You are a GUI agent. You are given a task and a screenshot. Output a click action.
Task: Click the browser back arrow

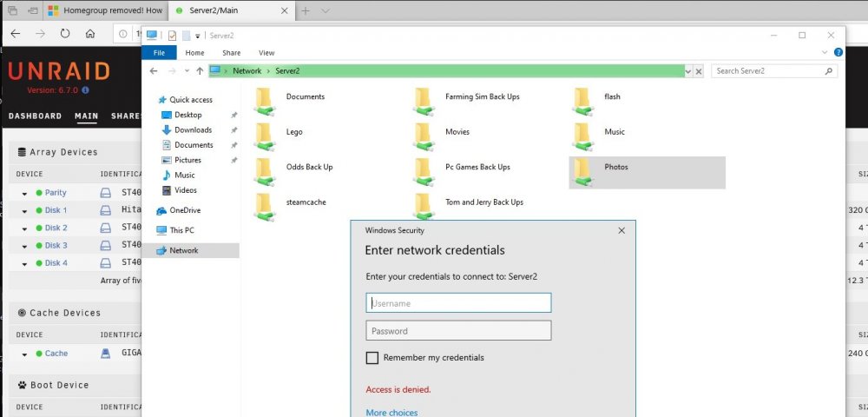click(x=16, y=34)
